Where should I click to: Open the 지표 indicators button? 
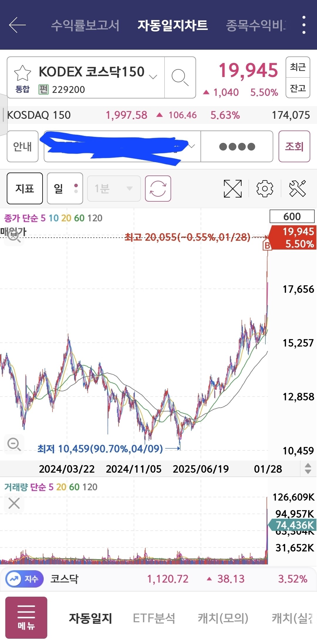(x=25, y=188)
